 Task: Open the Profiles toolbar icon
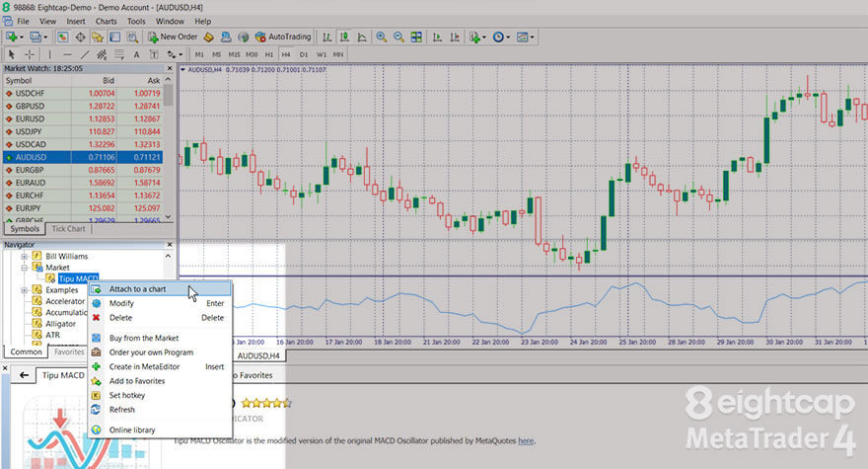pyautogui.click(x=36, y=38)
